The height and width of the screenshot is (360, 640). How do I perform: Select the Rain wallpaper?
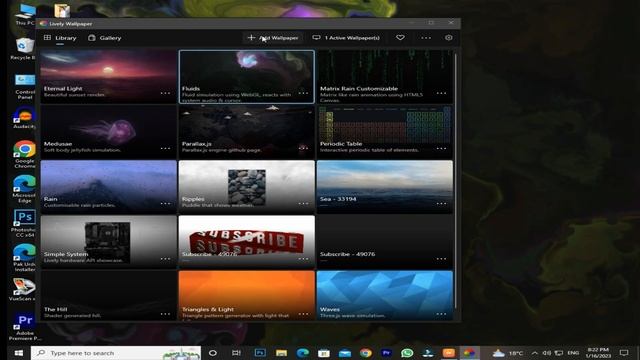(x=109, y=187)
